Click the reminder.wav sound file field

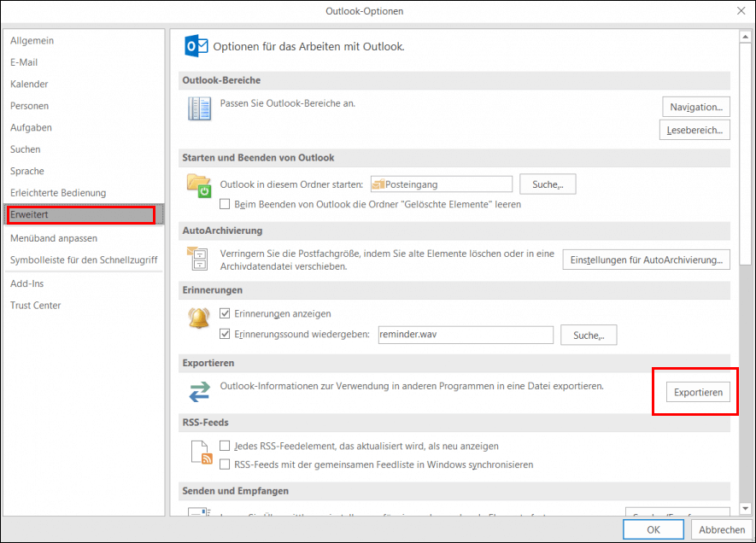466,335
